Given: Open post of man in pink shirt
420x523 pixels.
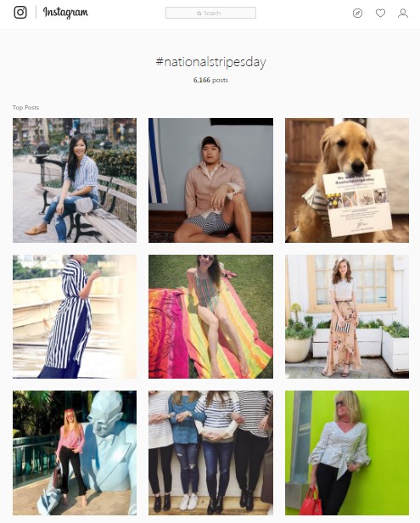Looking at the screenshot, I should (210, 180).
